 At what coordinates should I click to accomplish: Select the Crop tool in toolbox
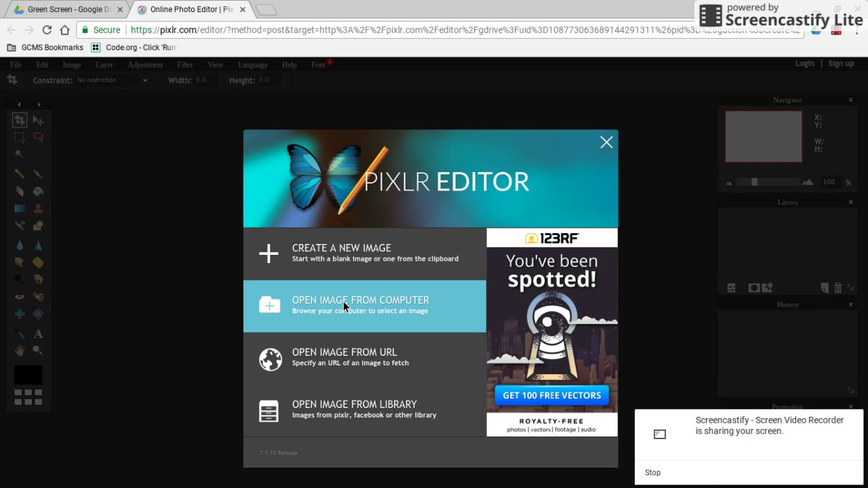(x=19, y=121)
